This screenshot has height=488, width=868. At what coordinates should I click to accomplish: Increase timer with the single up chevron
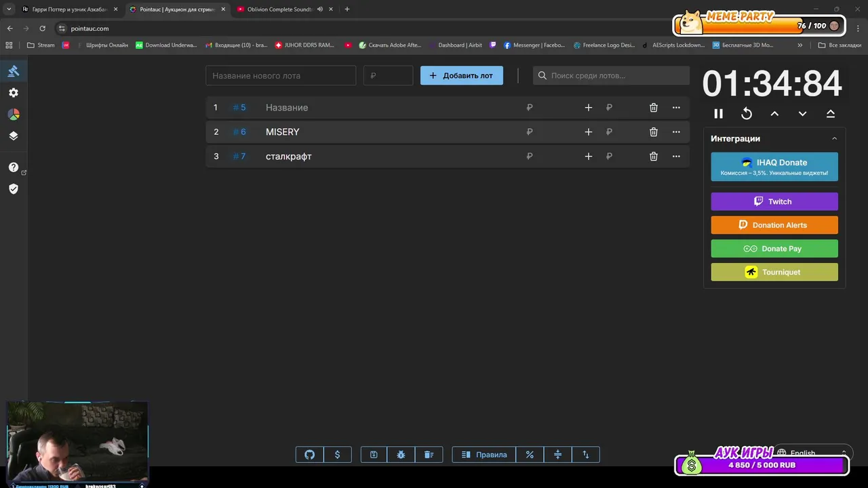pos(774,114)
